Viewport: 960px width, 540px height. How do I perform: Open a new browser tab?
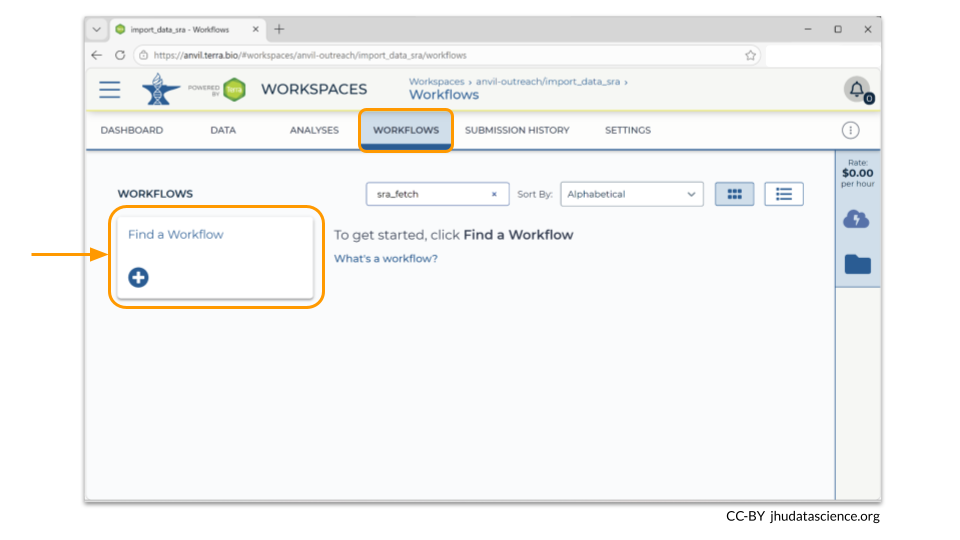[x=279, y=29]
